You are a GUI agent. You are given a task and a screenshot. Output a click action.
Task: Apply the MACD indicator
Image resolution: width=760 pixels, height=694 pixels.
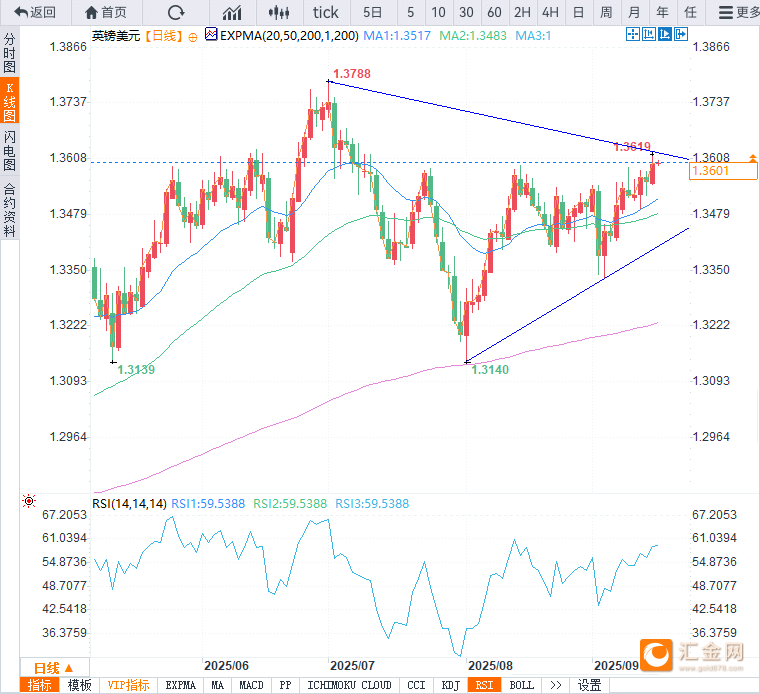click(251, 685)
